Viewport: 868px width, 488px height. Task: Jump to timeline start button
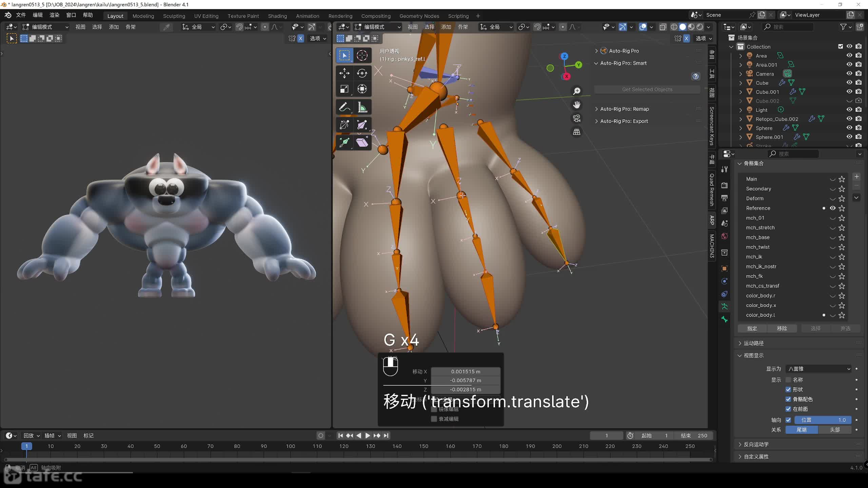point(341,435)
